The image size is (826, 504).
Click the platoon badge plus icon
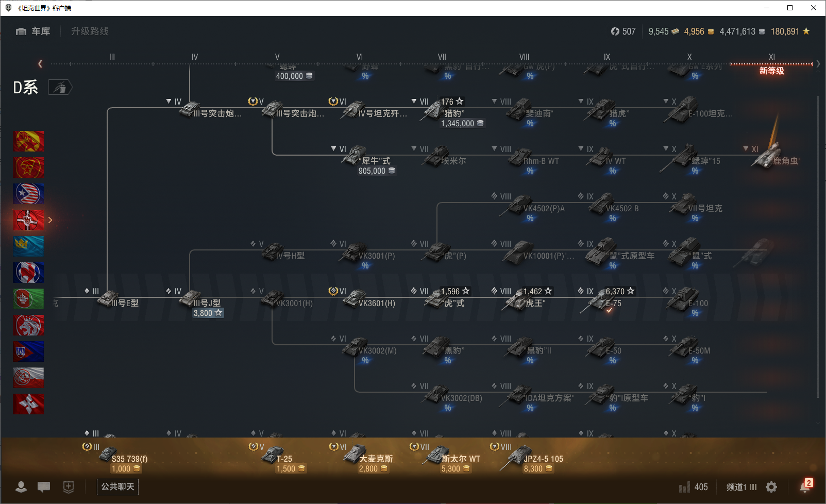[x=69, y=487]
